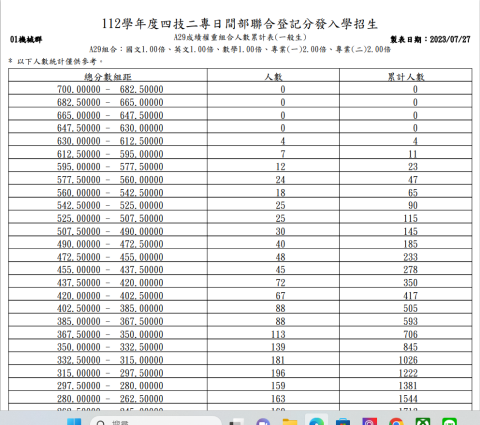Viewport: 480px width, 425px height.
Task: Open File Explorer from the taskbar
Action: point(290,422)
